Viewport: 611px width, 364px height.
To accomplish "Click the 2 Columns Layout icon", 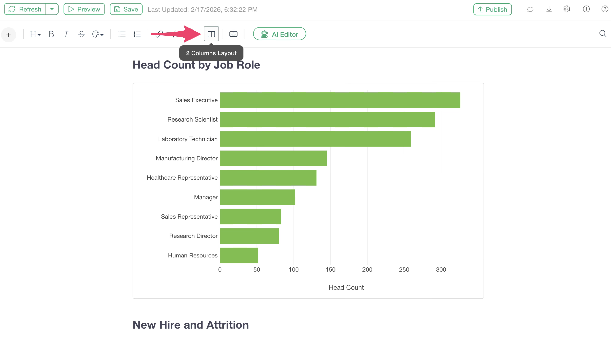I will (x=211, y=34).
